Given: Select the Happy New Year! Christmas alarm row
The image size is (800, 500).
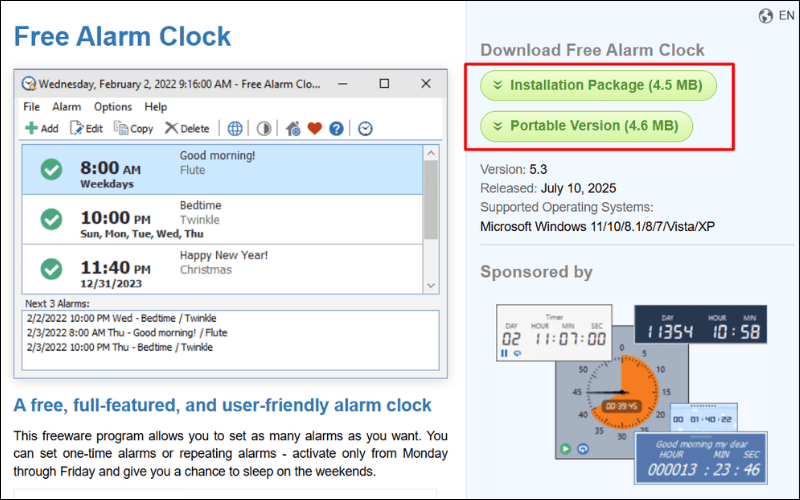Looking at the screenshot, I should click(x=222, y=269).
